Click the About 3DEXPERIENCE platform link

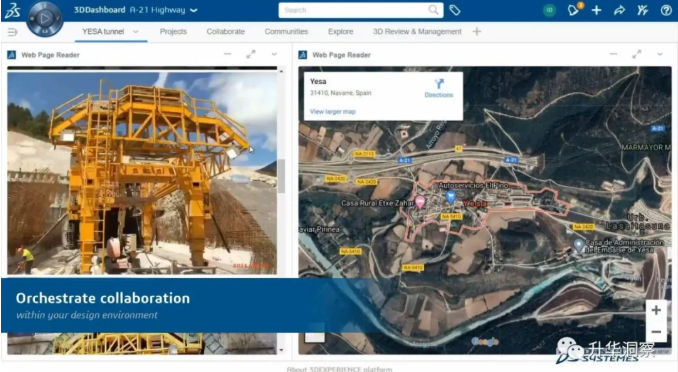click(x=339, y=369)
